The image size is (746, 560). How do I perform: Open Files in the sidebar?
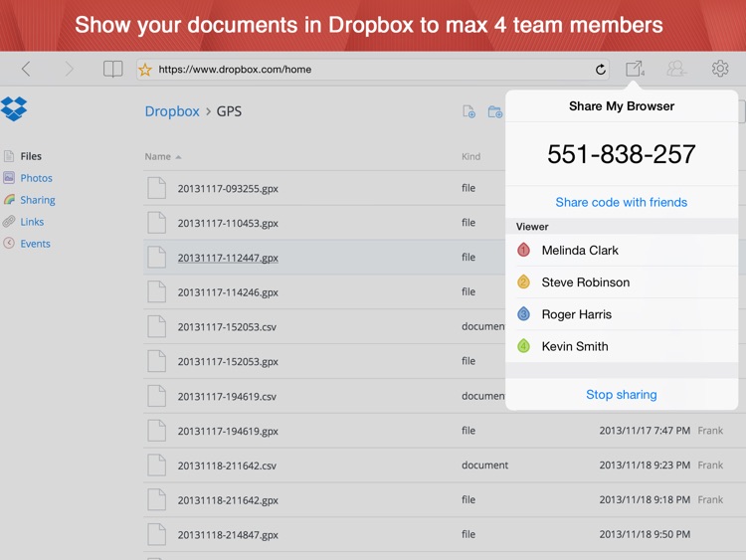tap(31, 156)
